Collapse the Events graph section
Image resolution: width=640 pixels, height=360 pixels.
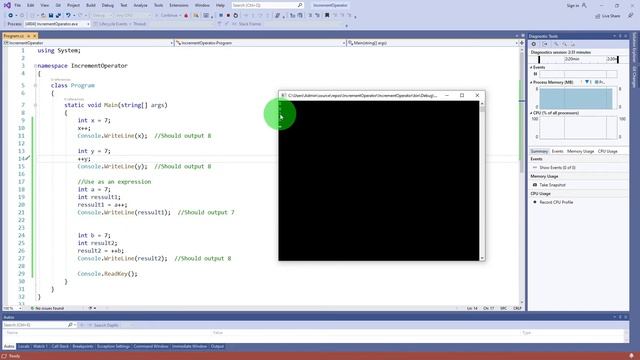click(x=531, y=67)
